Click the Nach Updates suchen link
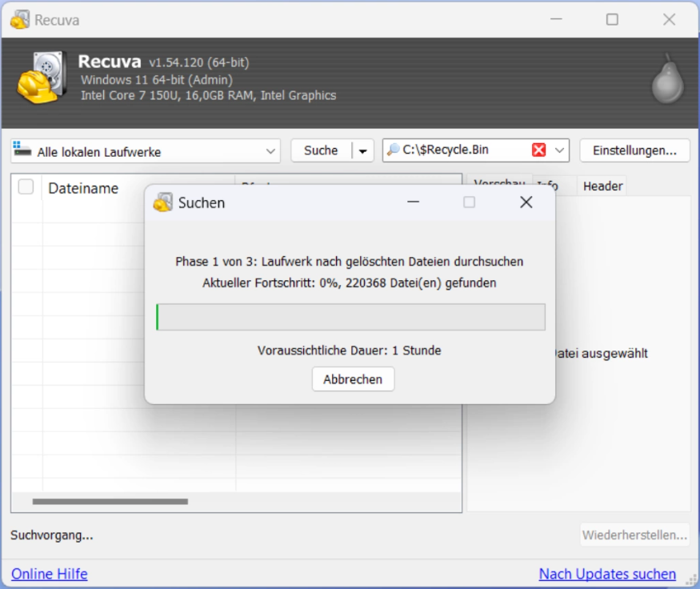Image resolution: width=700 pixels, height=589 pixels. pyautogui.click(x=607, y=574)
